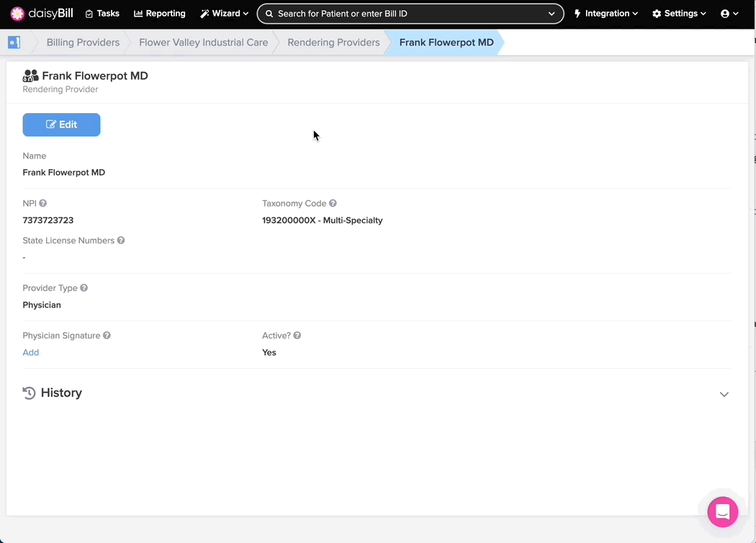756x543 pixels.
Task: Click the Taxonomy Code help icon
Action: [333, 204]
